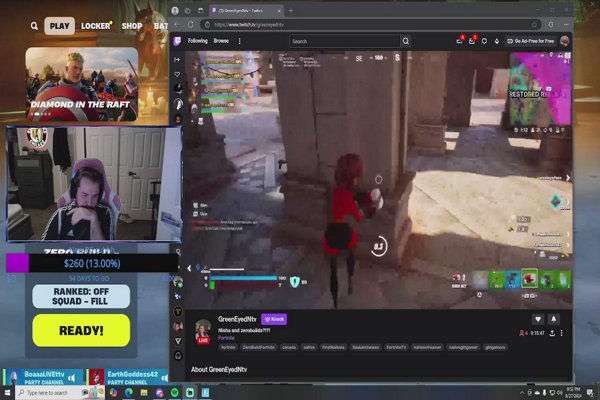Click the sidebar search magnifier icon

(x=178, y=252)
